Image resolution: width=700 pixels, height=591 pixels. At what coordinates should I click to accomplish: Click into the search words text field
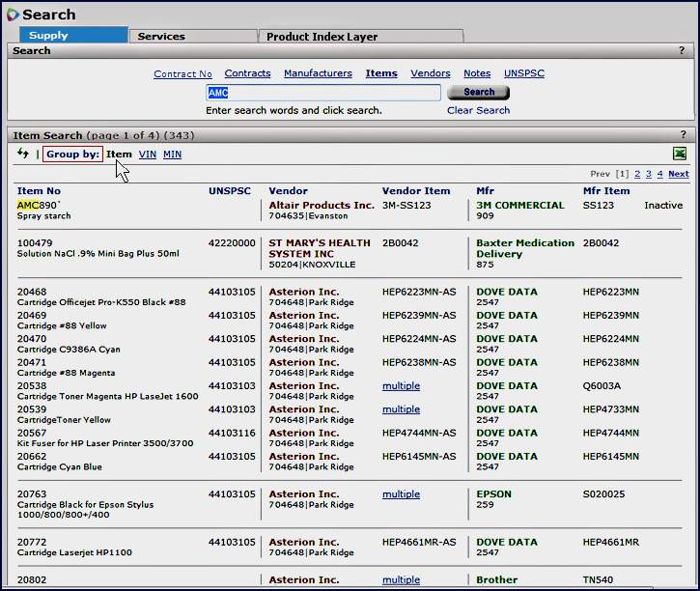pyautogui.click(x=322, y=93)
